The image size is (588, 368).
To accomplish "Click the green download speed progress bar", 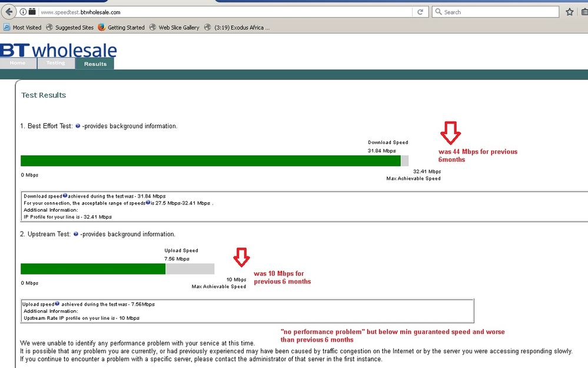I will (x=210, y=160).
